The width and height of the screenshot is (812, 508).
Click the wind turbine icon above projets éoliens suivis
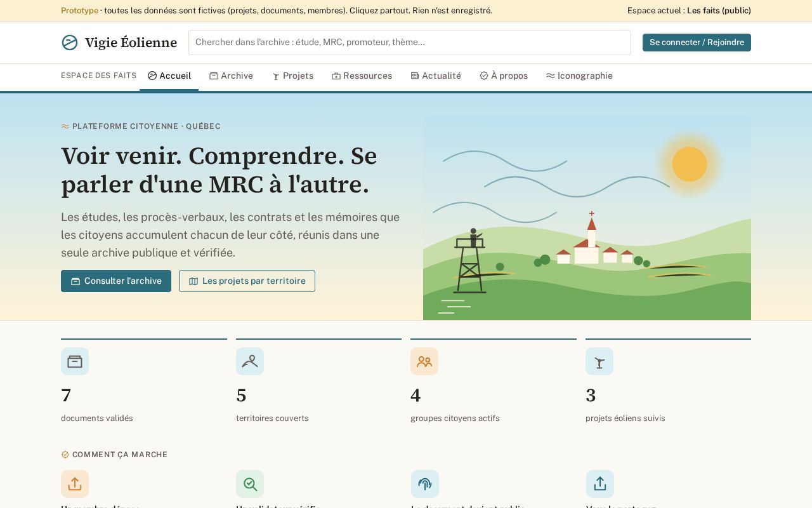pyautogui.click(x=599, y=361)
